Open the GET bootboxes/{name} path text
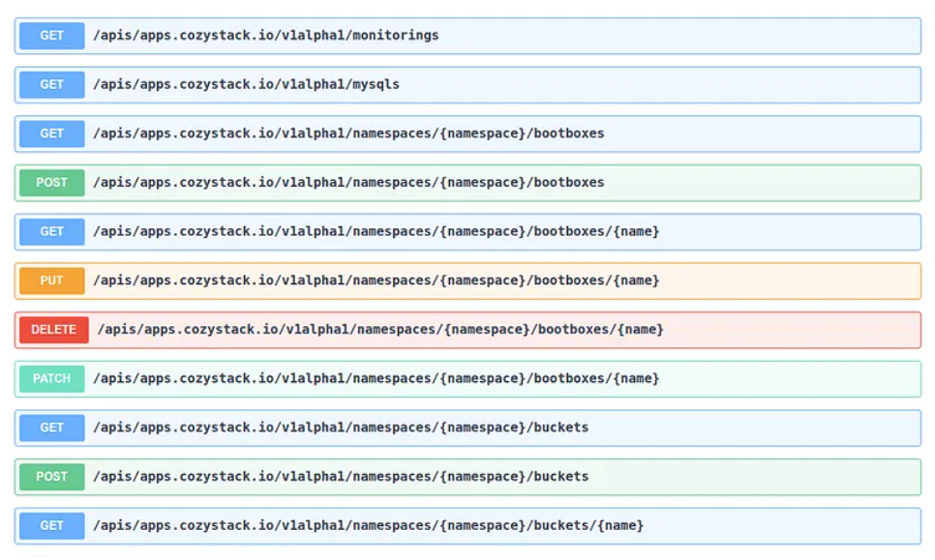935x560 pixels. (376, 232)
